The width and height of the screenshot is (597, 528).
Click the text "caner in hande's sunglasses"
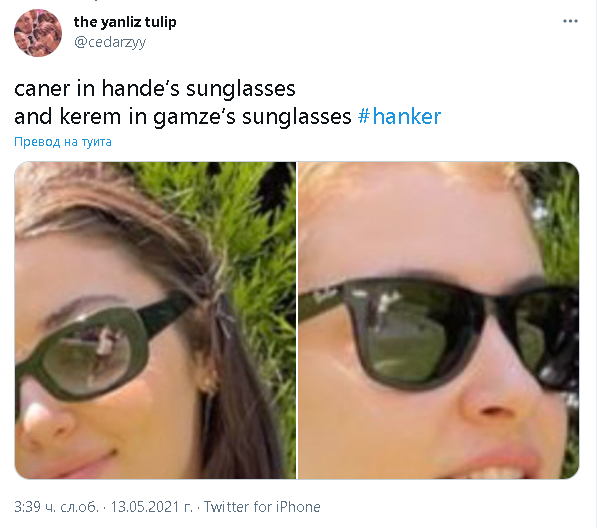(x=155, y=89)
